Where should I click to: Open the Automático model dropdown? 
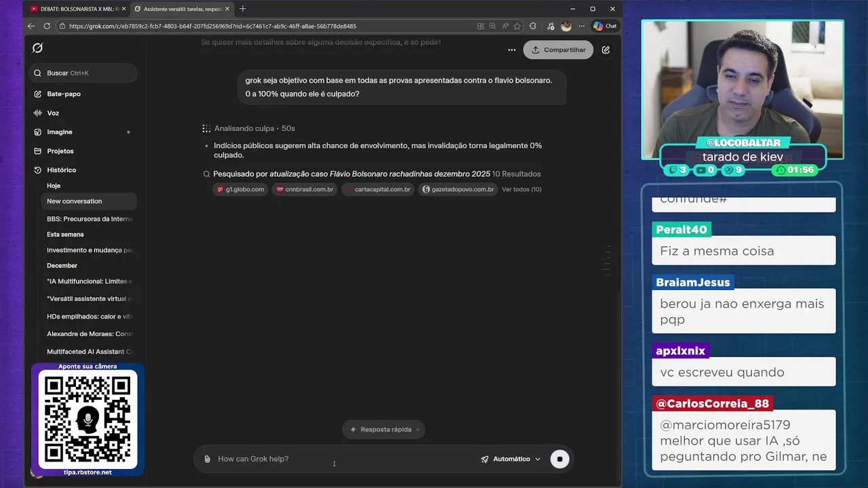[x=511, y=459]
